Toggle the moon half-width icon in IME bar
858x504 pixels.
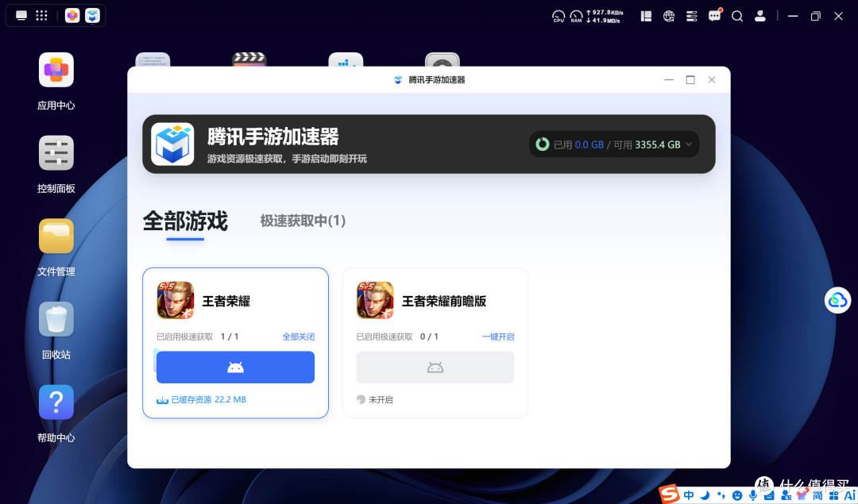pyautogui.click(x=705, y=495)
